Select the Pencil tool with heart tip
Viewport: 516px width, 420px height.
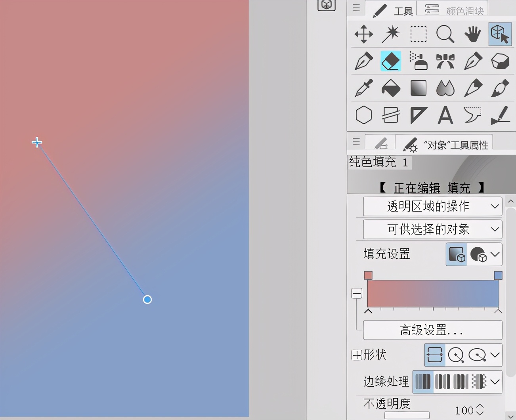[x=473, y=88]
